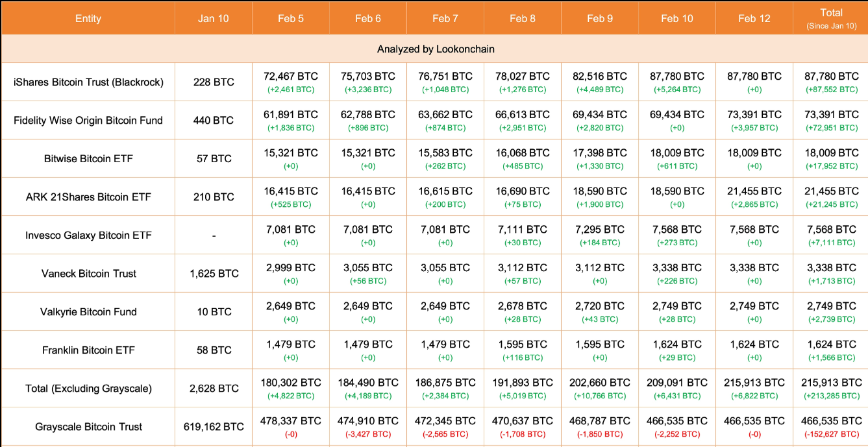The image size is (868, 447).
Task: Select the Bitwise Bitcoin ETF row label
Action: click(x=88, y=158)
